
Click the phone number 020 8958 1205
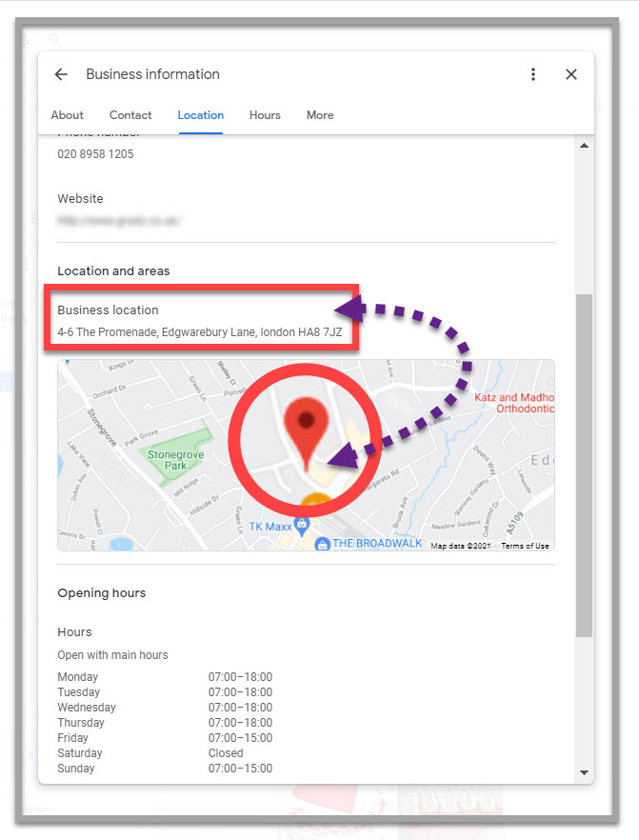pos(95,154)
